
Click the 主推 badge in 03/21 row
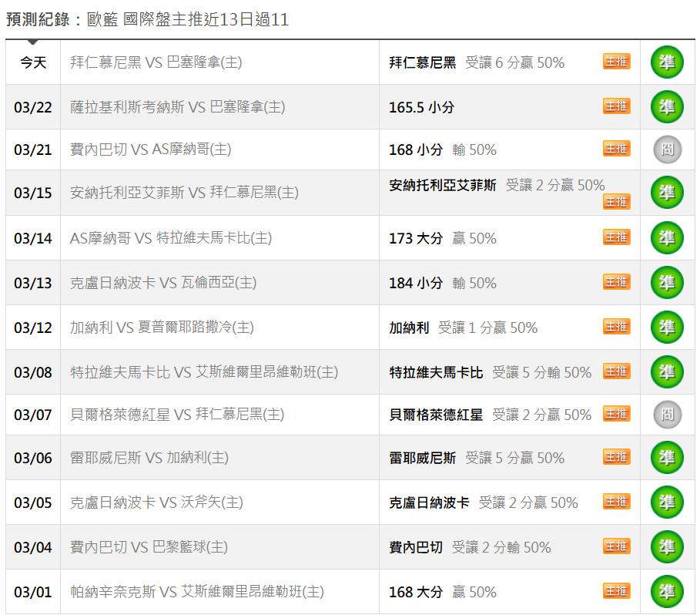click(x=617, y=148)
